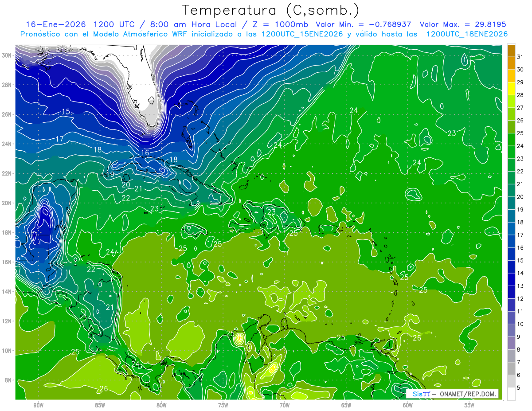Viewport: 532px width, 411px height.
Task: Click colorbar legend value "10"
Action: (x=520, y=324)
